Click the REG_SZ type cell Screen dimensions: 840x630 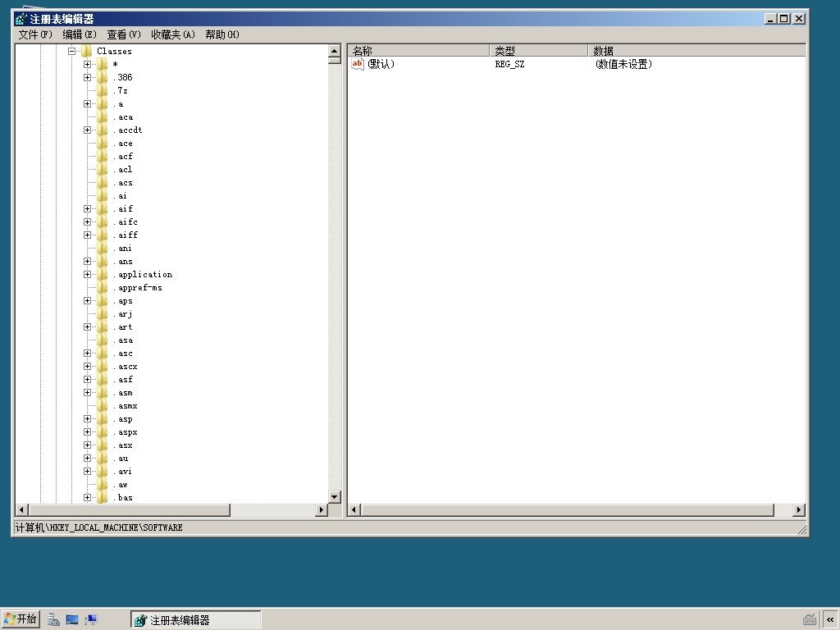point(509,64)
